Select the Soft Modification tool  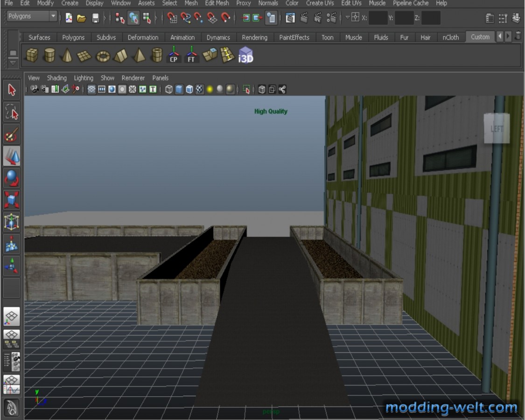pyautogui.click(x=12, y=244)
